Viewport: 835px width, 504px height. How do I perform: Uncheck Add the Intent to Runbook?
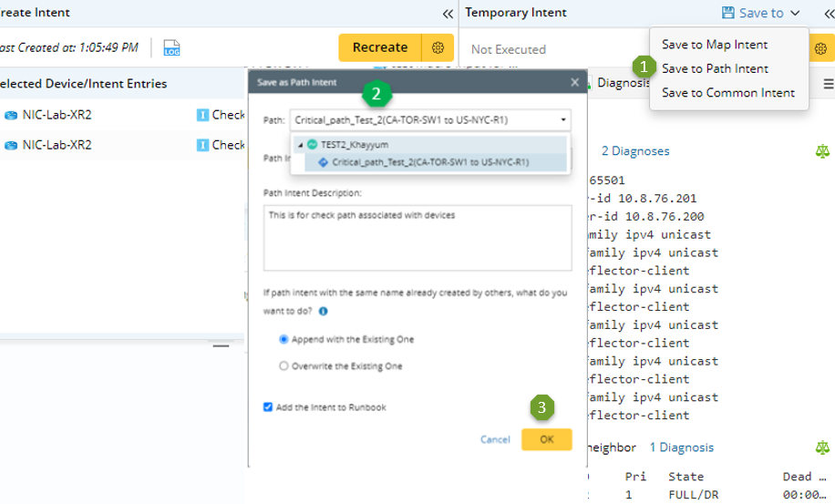click(268, 407)
